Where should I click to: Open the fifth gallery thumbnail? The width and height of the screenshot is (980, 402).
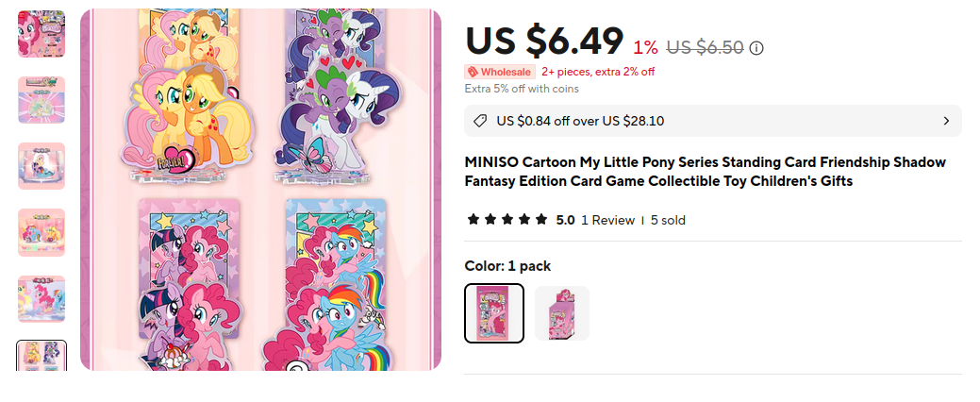click(42, 298)
